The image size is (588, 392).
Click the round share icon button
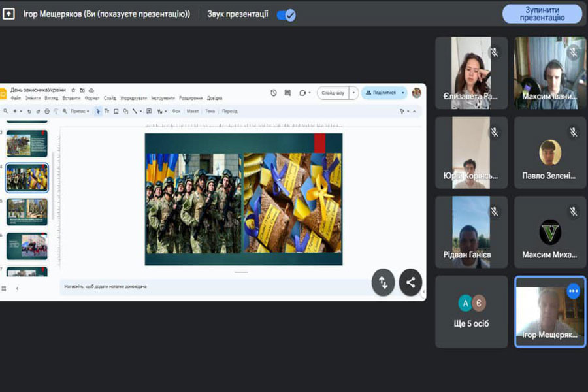[x=410, y=282]
